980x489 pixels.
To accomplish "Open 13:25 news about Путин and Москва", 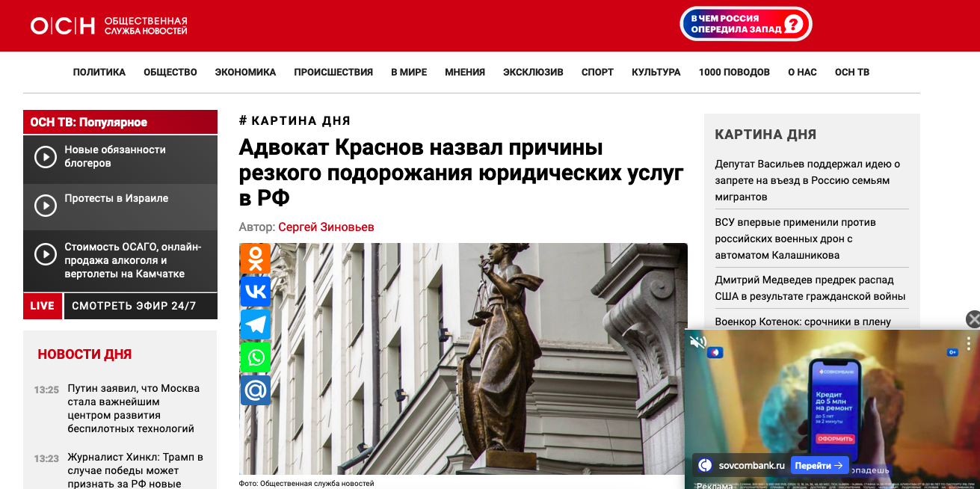I will (x=133, y=408).
